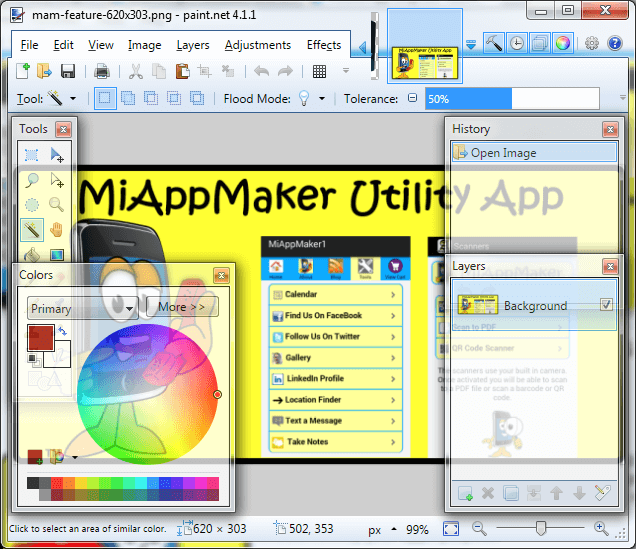Screen dimensions: 636x549
Task: Expand toolbar overflow arrow after grid icon
Action: [346, 71]
